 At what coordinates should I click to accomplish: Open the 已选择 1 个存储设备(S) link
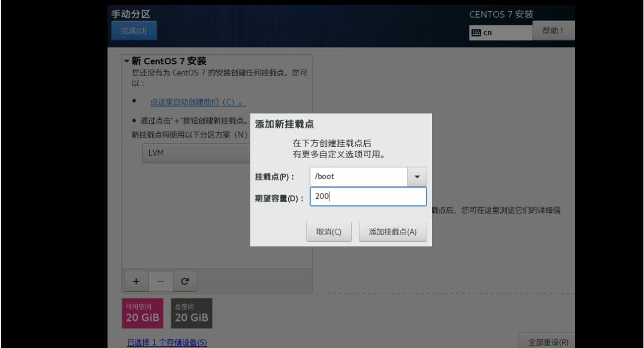[x=167, y=342]
